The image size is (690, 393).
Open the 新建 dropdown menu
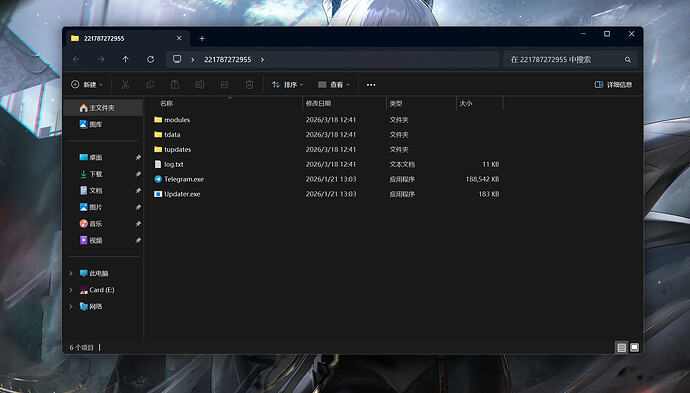(x=87, y=84)
